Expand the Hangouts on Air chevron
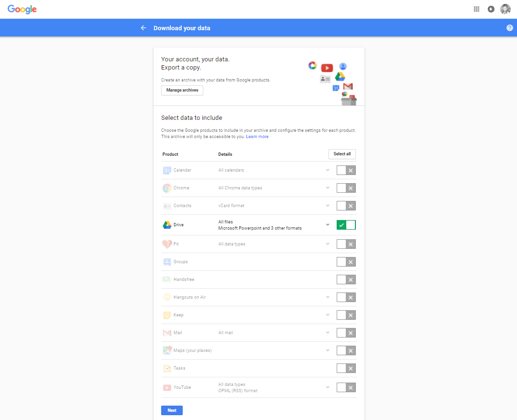The height and width of the screenshot is (420, 517). (x=328, y=297)
